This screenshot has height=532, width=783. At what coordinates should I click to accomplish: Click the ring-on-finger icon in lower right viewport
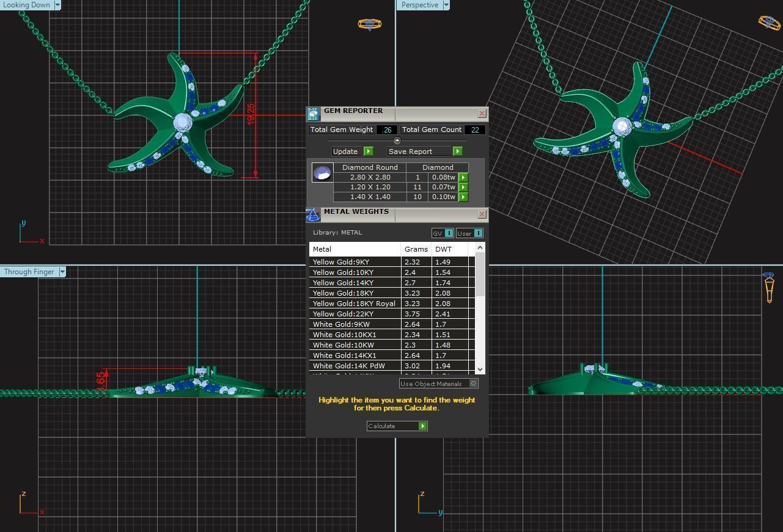(769, 287)
